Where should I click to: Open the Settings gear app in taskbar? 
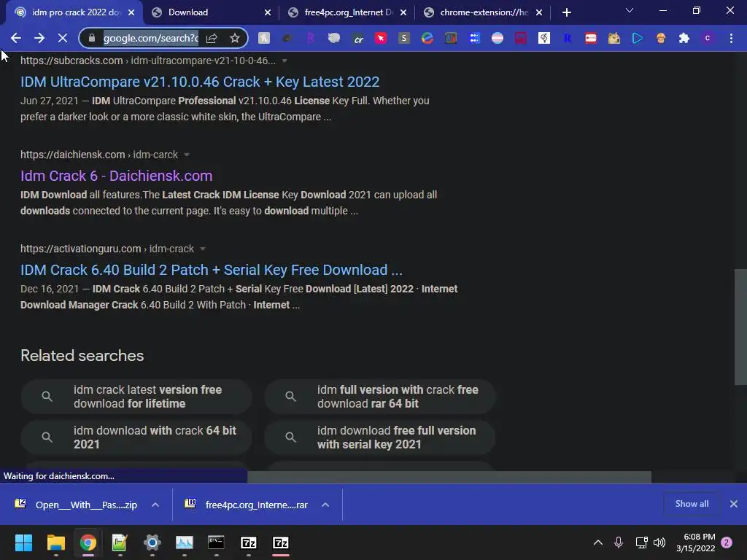[x=152, y=542]
